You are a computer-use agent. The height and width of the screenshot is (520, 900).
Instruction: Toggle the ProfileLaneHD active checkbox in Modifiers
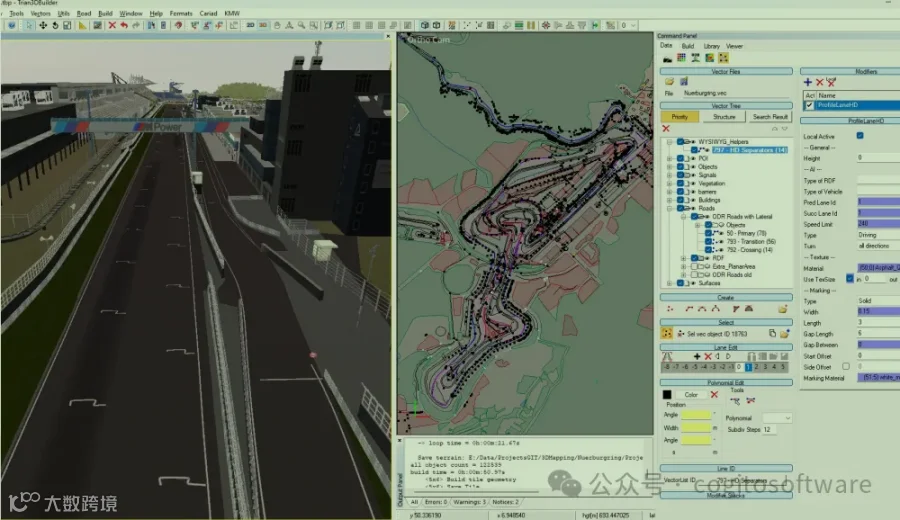pyautogui.click(x=809, y=105)
